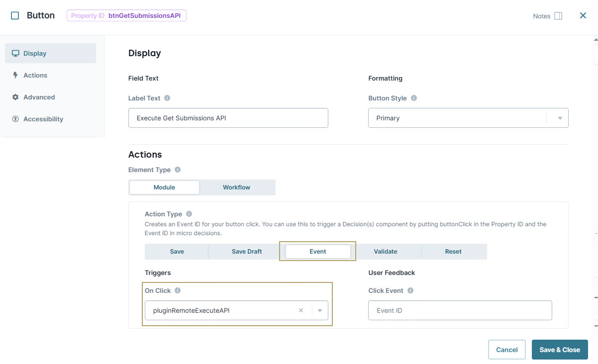Select the Display monitor icon in sidebar
Screen dimensions: 598x364
[15, 53]
